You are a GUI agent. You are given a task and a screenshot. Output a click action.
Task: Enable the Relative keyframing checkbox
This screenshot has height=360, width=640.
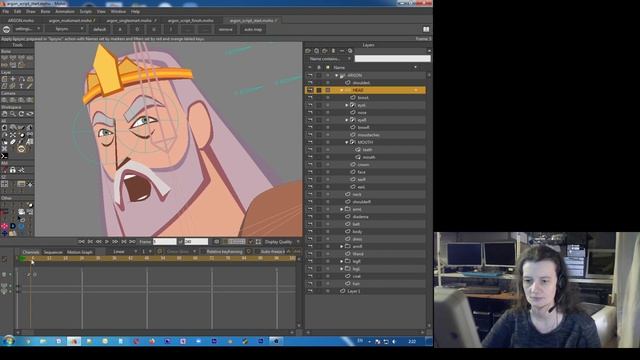point(203,252)
